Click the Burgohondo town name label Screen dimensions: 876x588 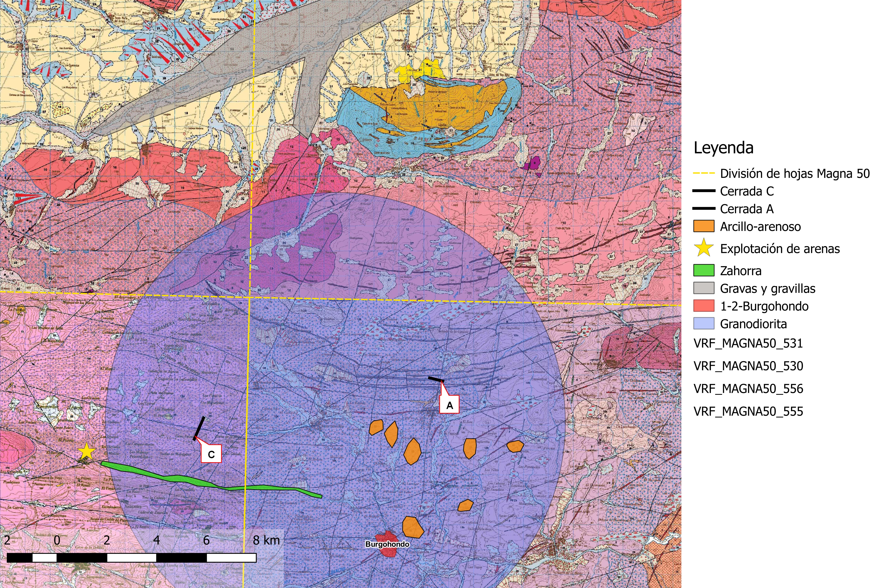pos(387,544)
